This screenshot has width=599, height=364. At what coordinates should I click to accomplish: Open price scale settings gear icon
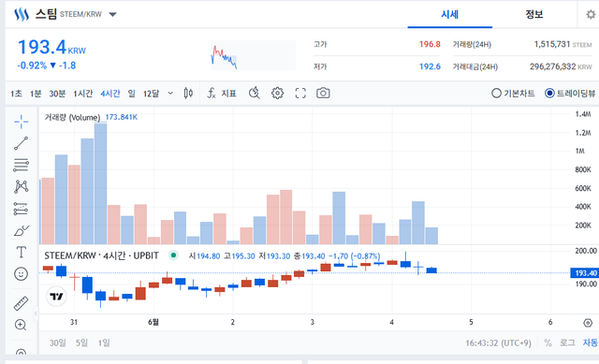pos(588,323)
